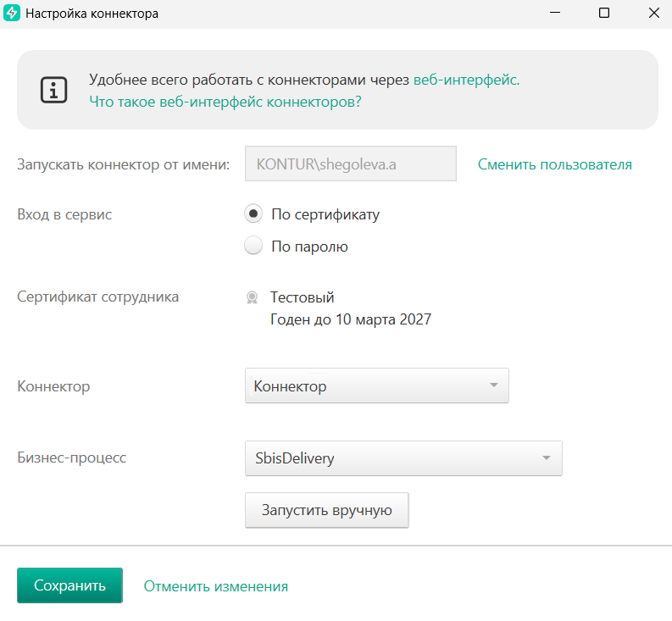Expand the SbisDelivery business process dropdown
The width and height of the screenshot is (672, 621).
[x=403, y=458]
